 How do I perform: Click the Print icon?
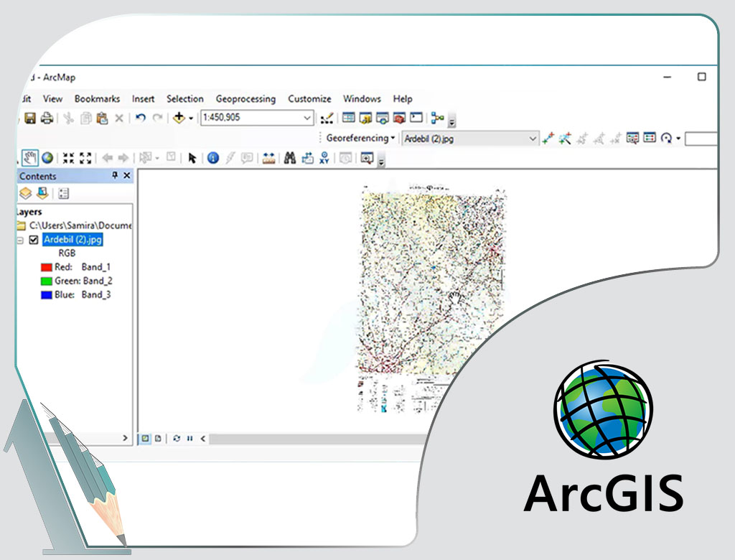pos(47,118)
